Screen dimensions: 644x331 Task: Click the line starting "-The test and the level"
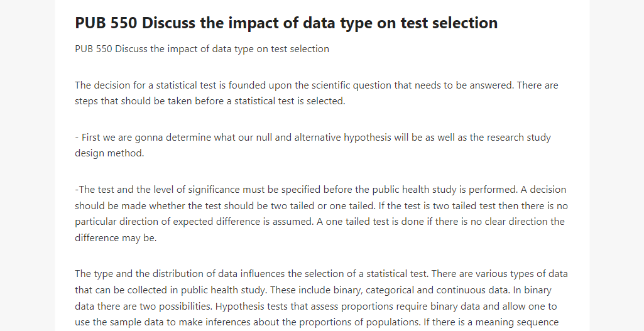coord(320,190)
